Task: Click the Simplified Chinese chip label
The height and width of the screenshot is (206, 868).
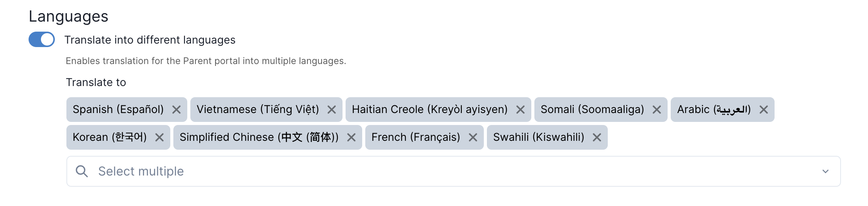Action: (259, 137)
